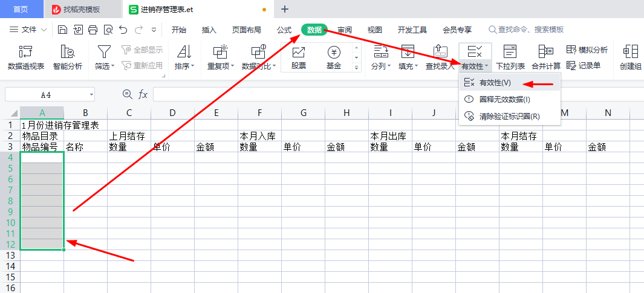
Task: Click the 全部显示 show all button
Action: pos(143,50)
